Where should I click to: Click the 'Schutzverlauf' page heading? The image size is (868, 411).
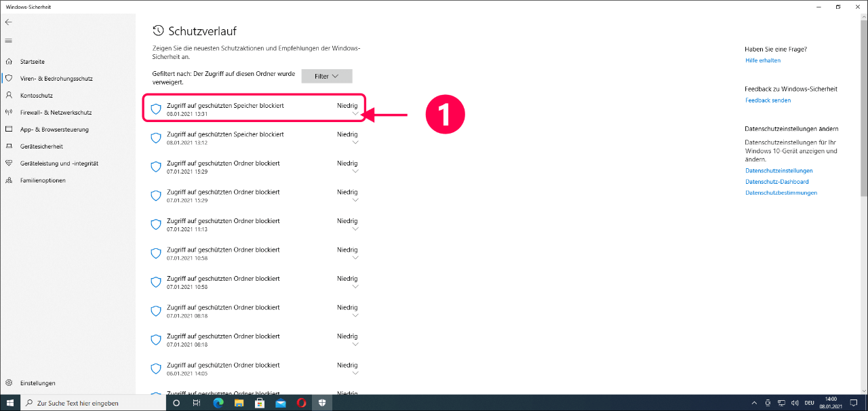click(x=202, y=31)
